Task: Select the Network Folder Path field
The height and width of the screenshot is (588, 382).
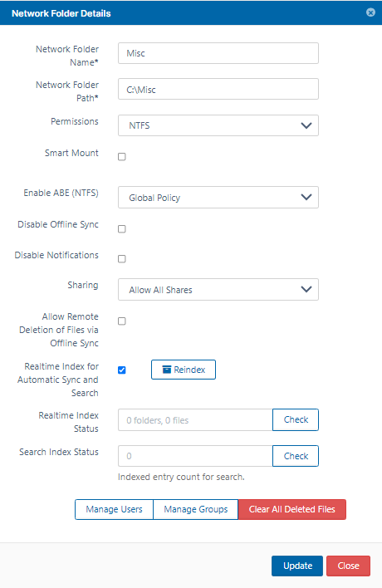Action: [x=218, y=89]
